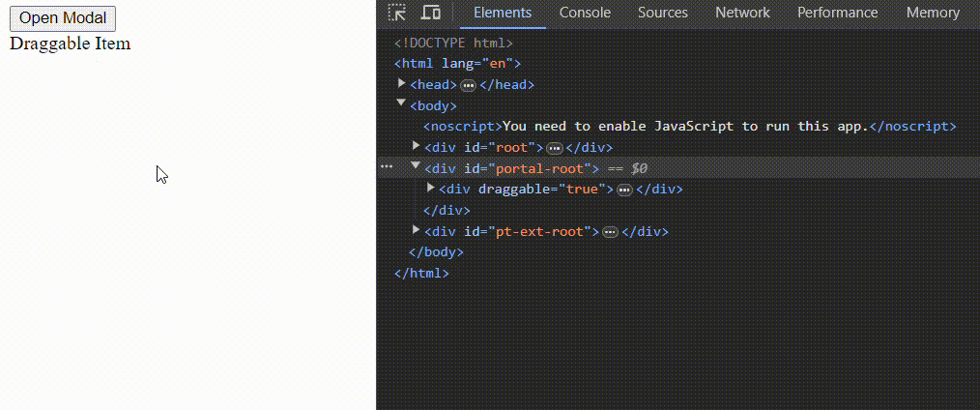Expand the root div node
The height and width of the screenshot is (410, 980).
pos(417,147)
